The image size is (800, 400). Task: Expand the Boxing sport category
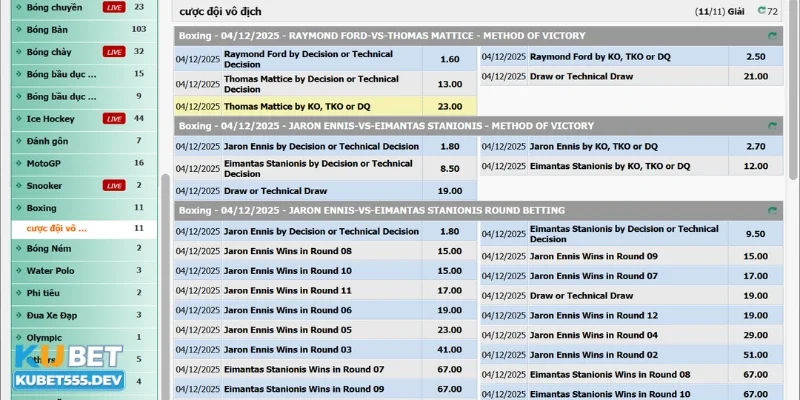42,208
